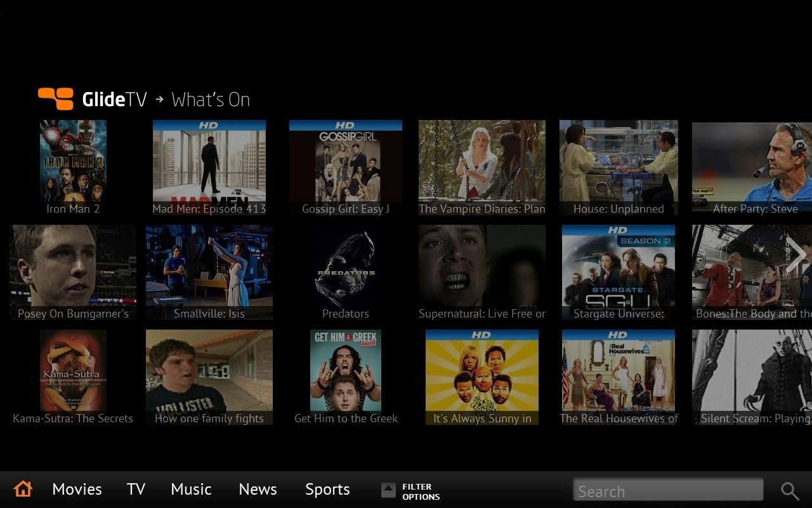Click into the Search field
The width and height of the screenshot is (812, 508).
tap(668, 491)
